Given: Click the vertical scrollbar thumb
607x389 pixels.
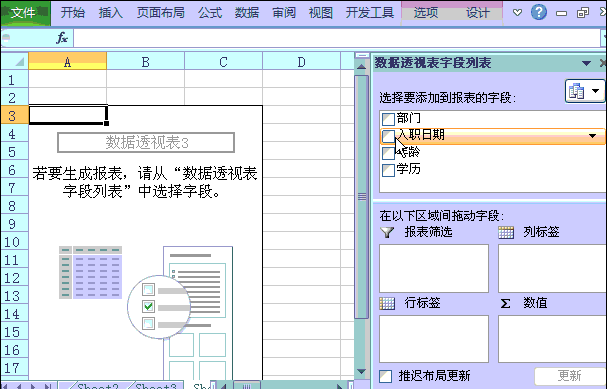Looking at the screenshot, I should 362,197.
